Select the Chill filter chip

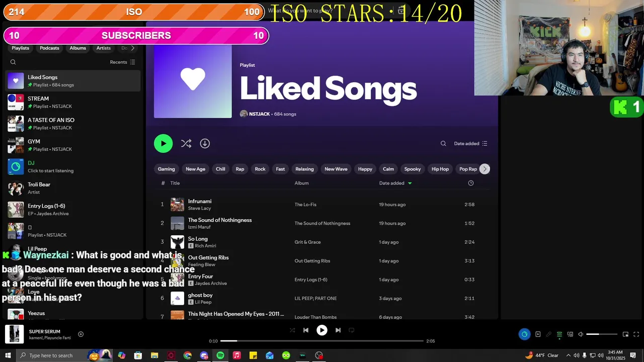point(220,169)
